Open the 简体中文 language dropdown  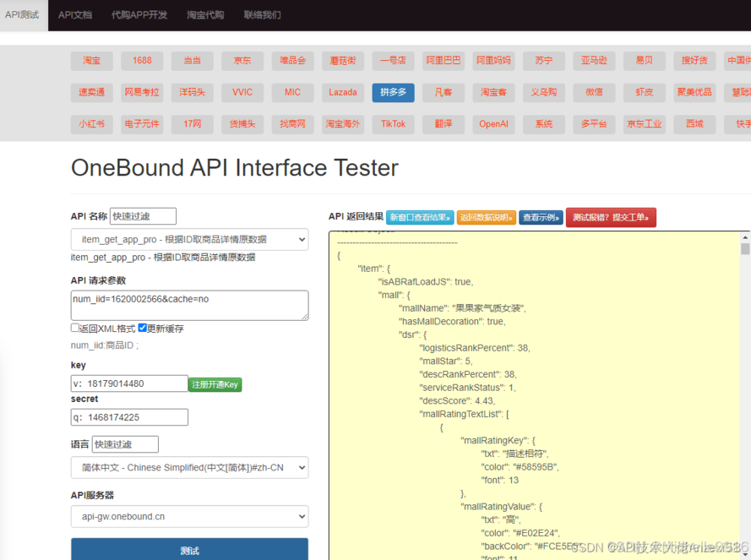click(189, 468)
